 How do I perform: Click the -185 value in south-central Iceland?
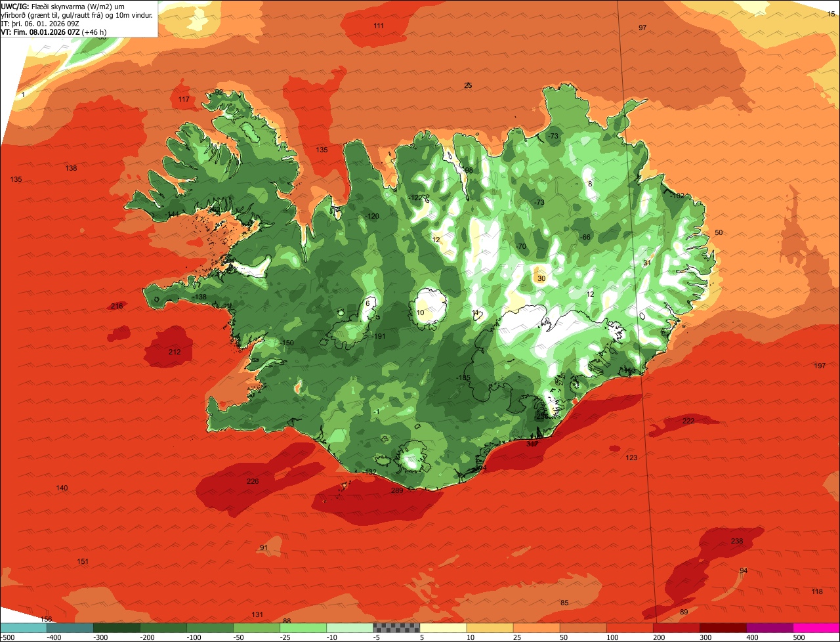[463, 377]
